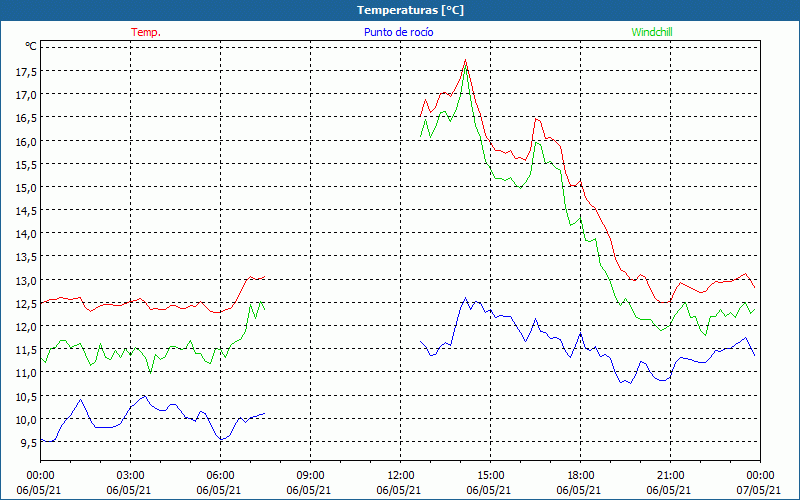Image resolution: width=800 pixels, height=500 pixels.
Task: Click the 06/05/21 date under 18:00
Action: pos(579,490)
